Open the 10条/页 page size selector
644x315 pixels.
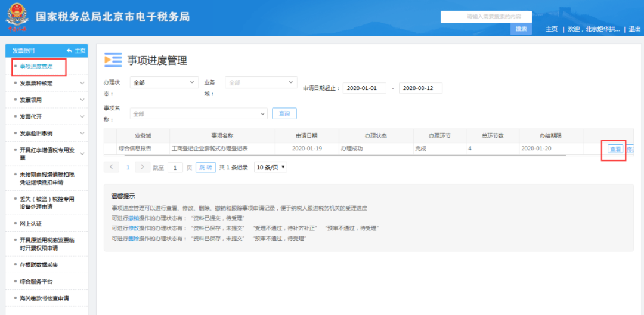(270, 167)
